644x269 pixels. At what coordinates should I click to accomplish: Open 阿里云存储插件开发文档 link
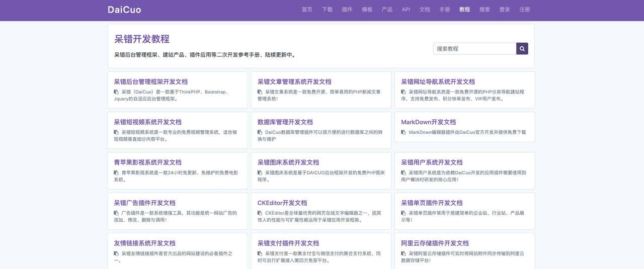[x=435, y=243]
